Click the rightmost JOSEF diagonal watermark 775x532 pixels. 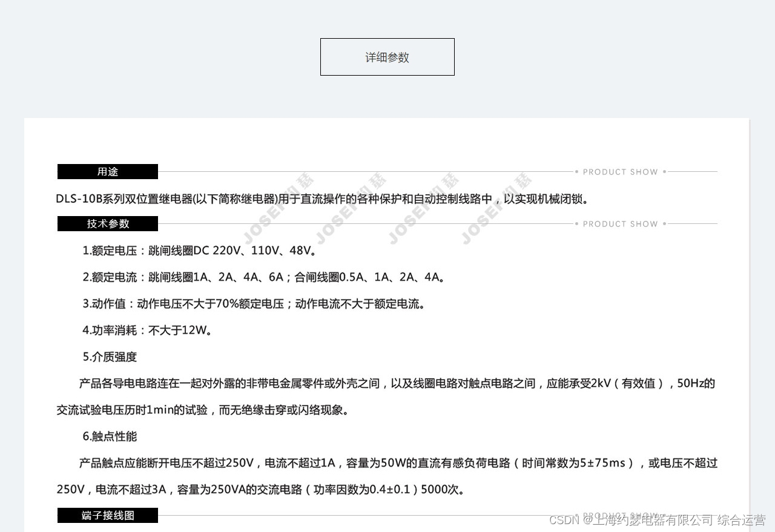(495, 209)
